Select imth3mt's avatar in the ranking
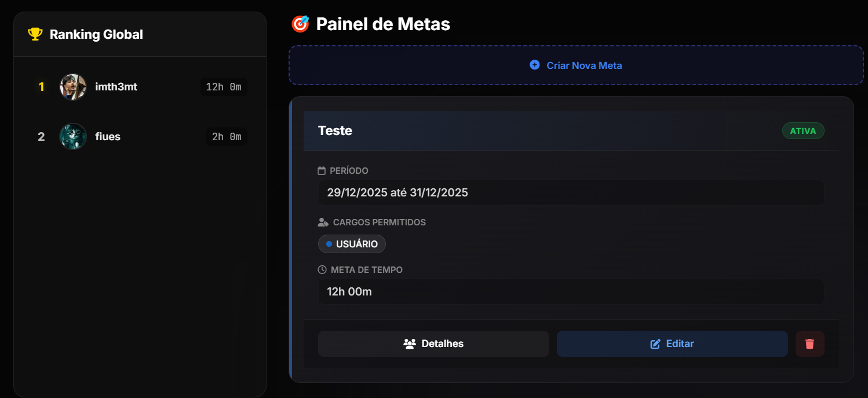 (73, 87)
